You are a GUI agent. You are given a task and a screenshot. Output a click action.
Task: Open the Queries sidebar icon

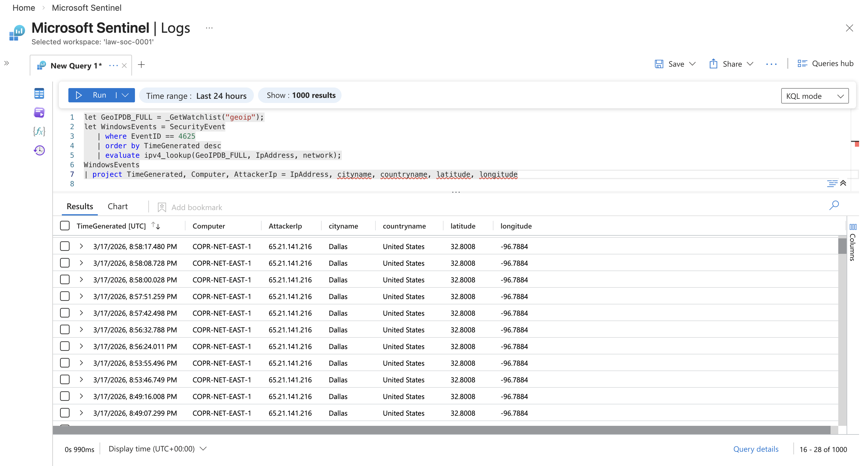click(39, 112)
